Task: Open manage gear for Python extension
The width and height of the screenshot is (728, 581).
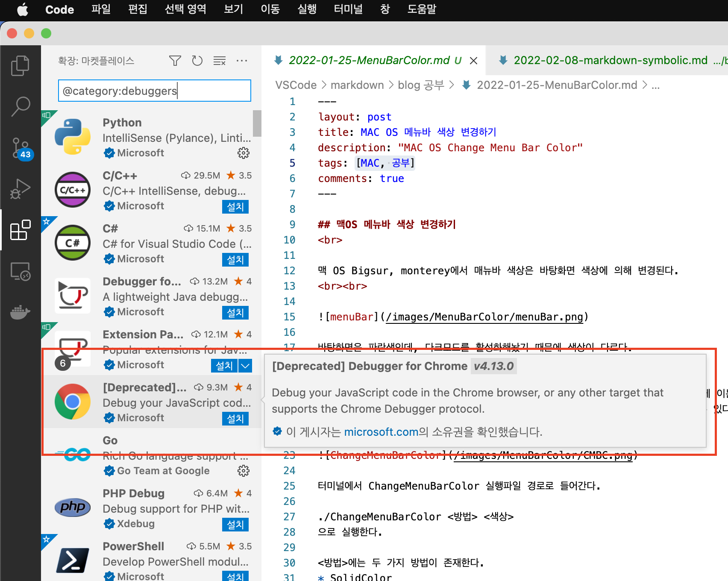Action: tap(244, 153)
